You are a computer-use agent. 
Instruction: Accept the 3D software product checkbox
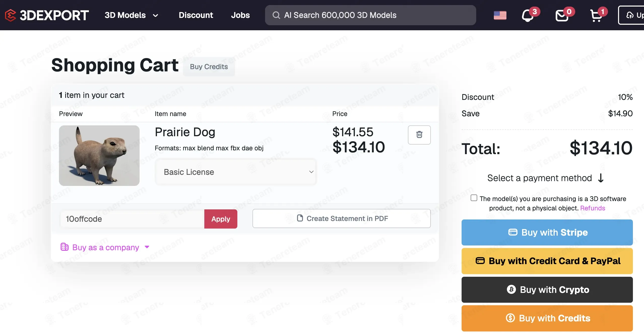coord(474,198)
